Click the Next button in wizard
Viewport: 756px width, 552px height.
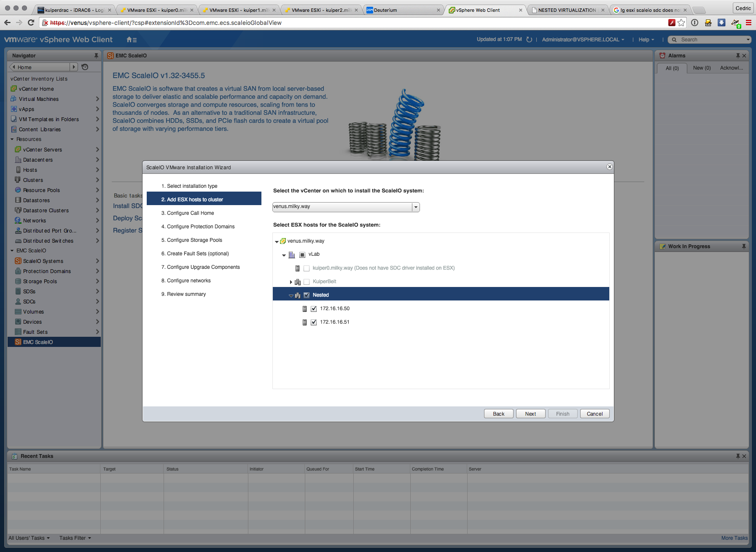pos(530,414)
